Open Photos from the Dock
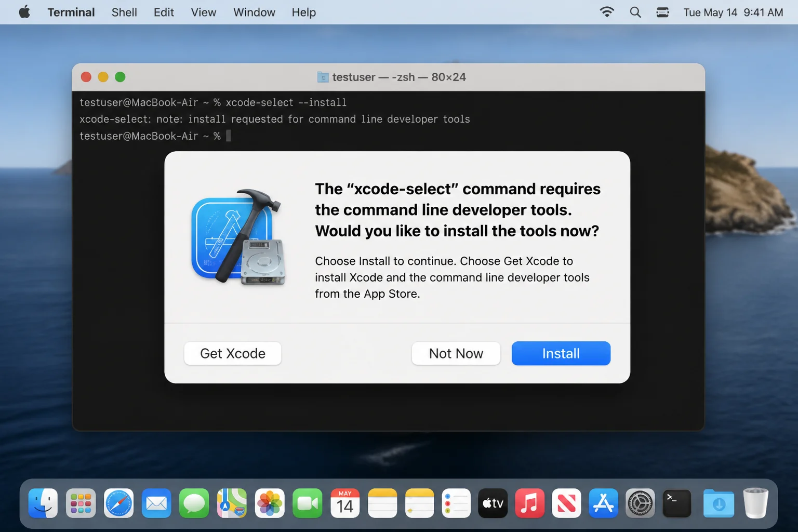The height and width of the screenshot is (532, 798). click(270, 503)
